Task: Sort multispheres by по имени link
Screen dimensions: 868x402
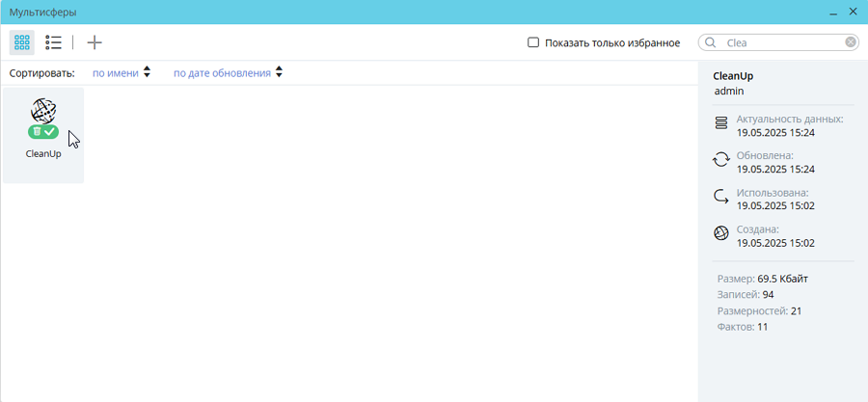Action: pos(115,72)
